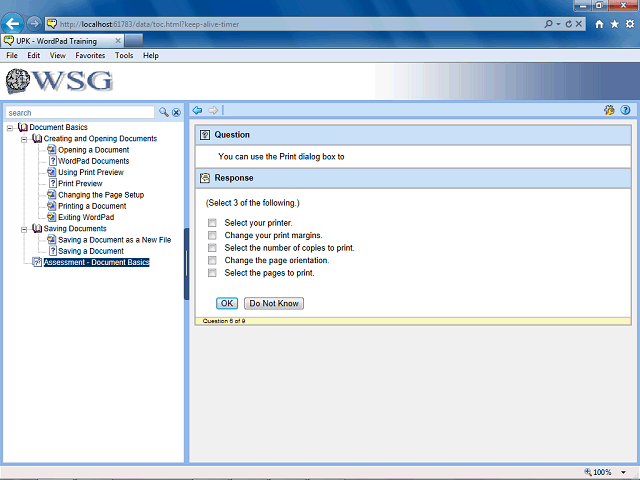
Task: Click the Saving a Document as a New File icon
Action: coord(51,239)
